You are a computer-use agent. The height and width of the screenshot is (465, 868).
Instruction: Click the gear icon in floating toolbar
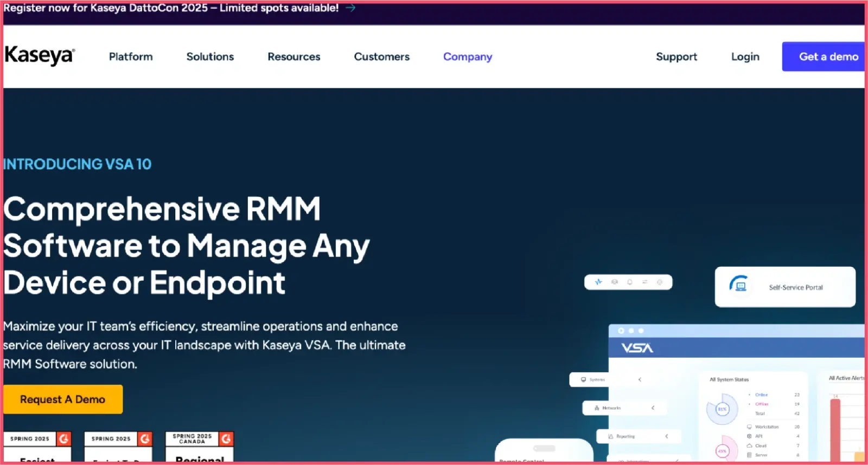click(660, 282)
